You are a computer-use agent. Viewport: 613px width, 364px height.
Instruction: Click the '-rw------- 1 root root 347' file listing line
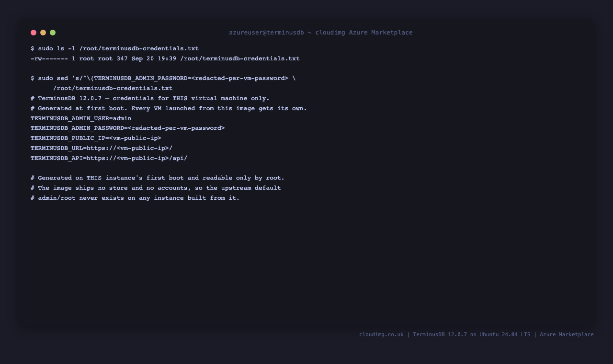(x=165, y=59)
